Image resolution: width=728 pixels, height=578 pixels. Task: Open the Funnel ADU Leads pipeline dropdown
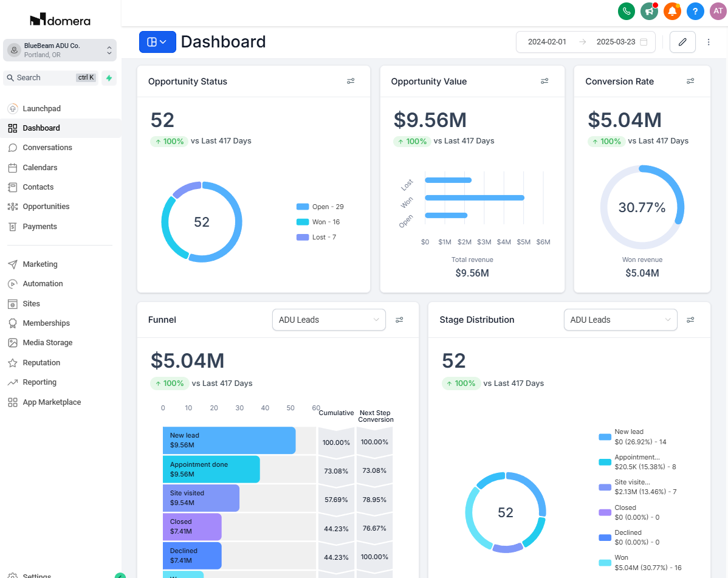pos(329,320)
